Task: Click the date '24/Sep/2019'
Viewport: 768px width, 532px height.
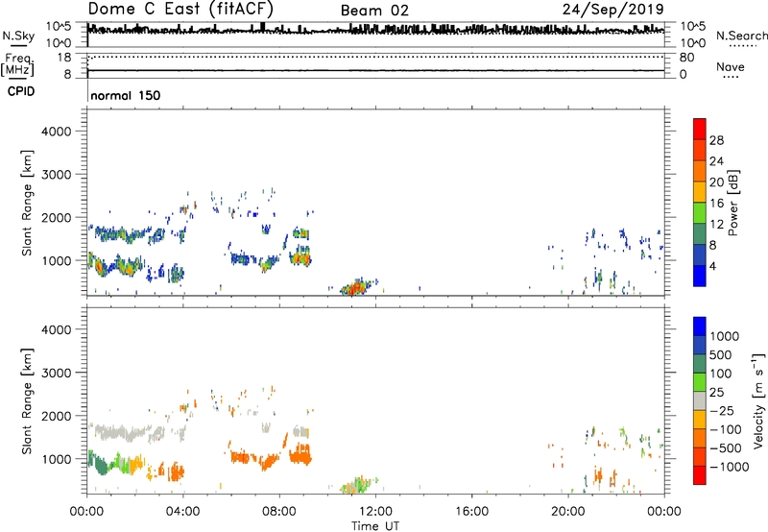Action: [x=612, y=9]
